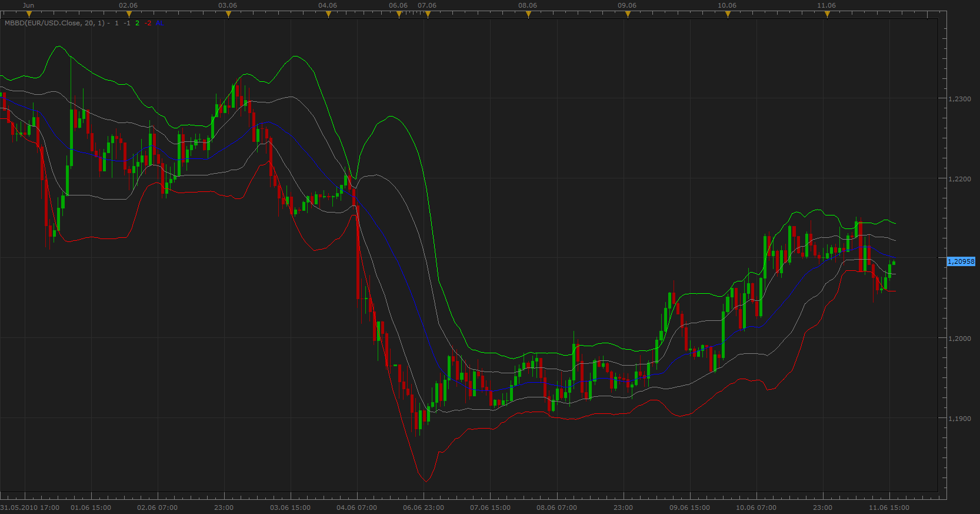Select the 07.06 day marker triangle

(x=428, y=14)
